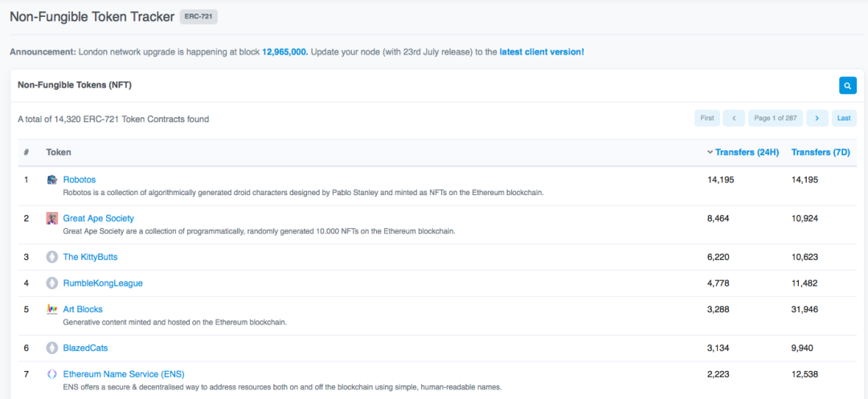Viewport: 868px width, 399px height.
Task: Click the blue search magnifier button
Action: click(848, 86)
